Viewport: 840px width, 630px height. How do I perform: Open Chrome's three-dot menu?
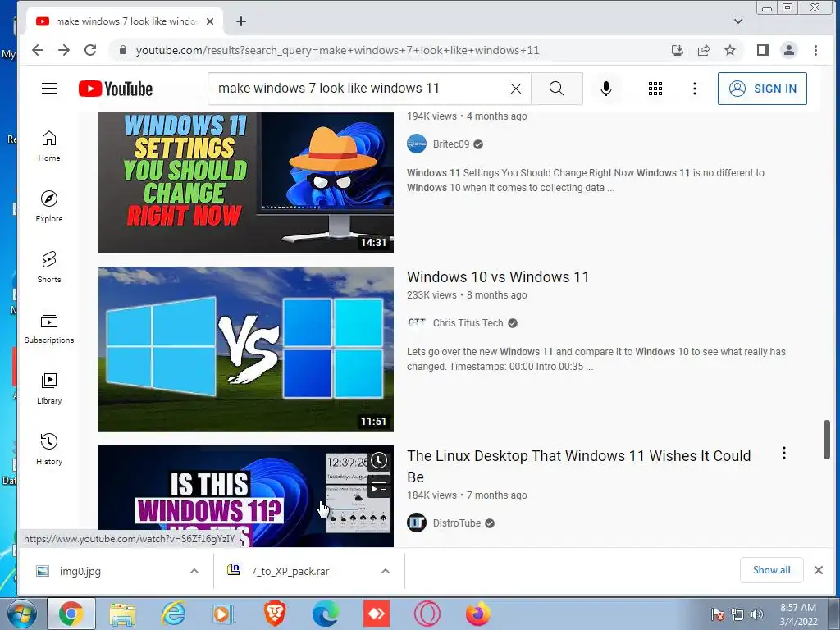pyautogui.click(x=815, y=50)
